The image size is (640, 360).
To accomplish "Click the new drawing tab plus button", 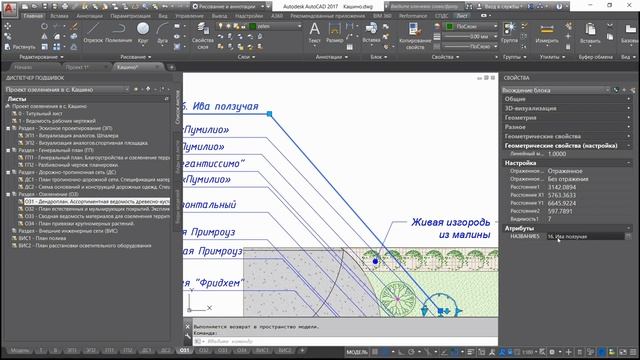I will click(171, 67).
